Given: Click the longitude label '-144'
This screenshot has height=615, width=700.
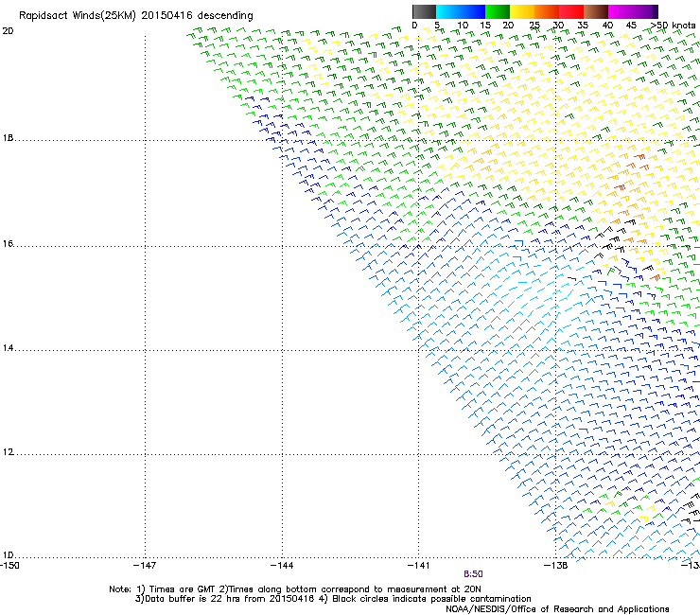Looking at the screenshot, I should (x=282, y=566).
